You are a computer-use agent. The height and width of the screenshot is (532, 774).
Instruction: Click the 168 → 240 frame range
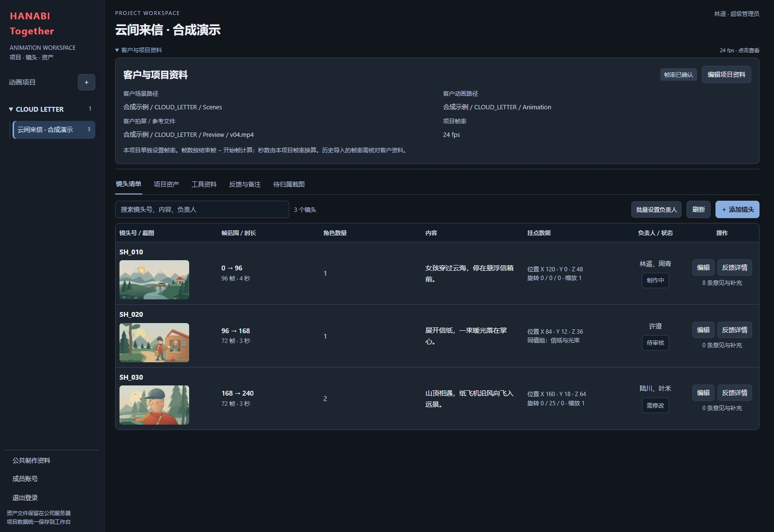click(238, 393)
